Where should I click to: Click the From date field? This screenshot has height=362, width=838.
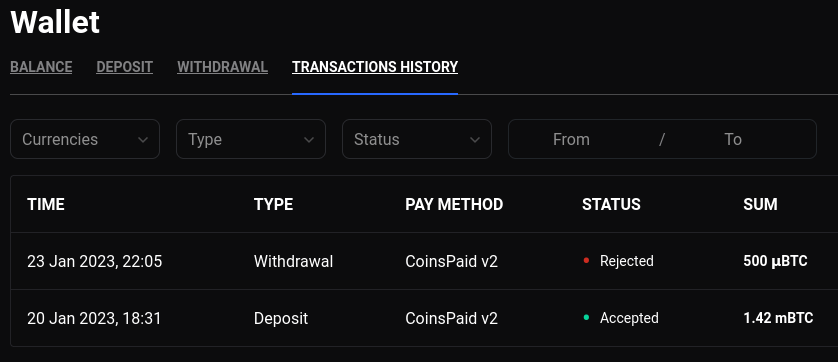pos(571,140)
